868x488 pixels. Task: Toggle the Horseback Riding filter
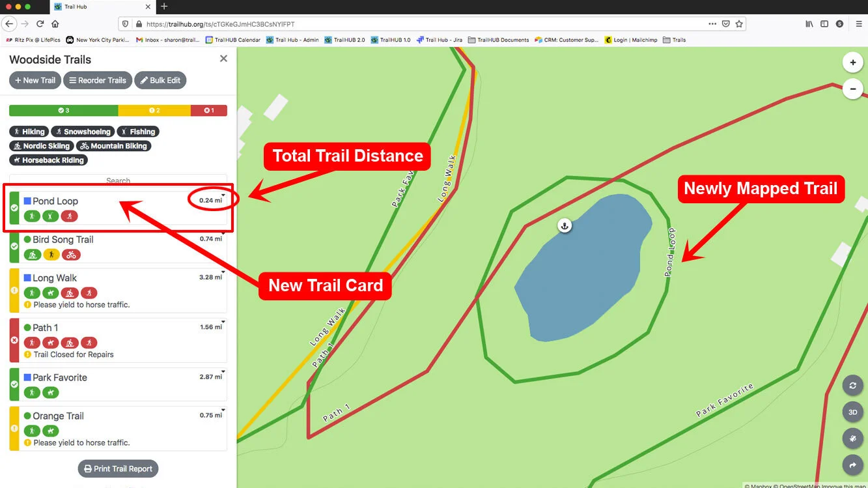pos(48,160)
